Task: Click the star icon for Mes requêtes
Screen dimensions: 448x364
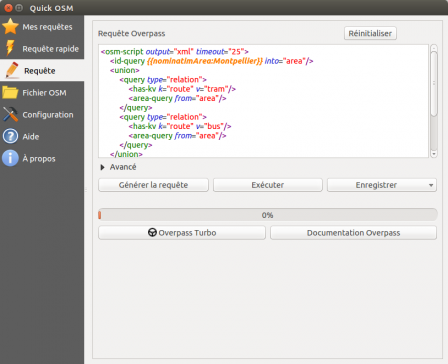Action: [10, 27]
